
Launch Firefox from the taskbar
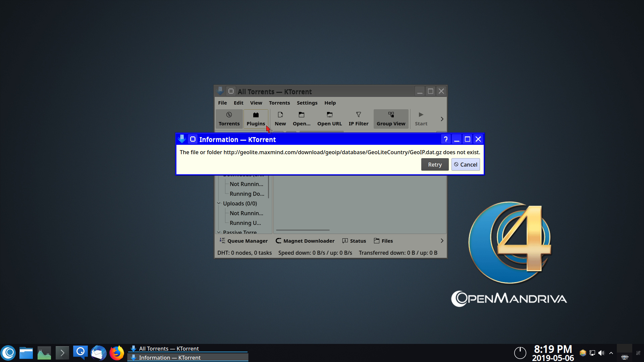117,353
